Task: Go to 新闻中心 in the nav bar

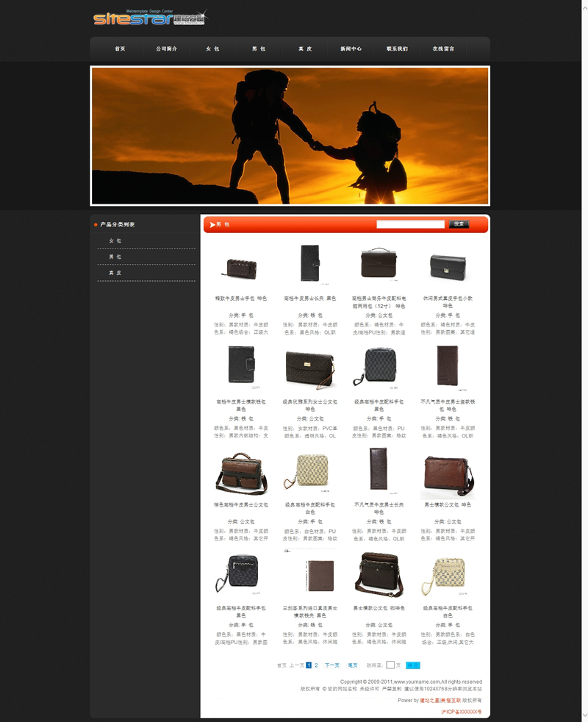Action: (x=351, y=49)
